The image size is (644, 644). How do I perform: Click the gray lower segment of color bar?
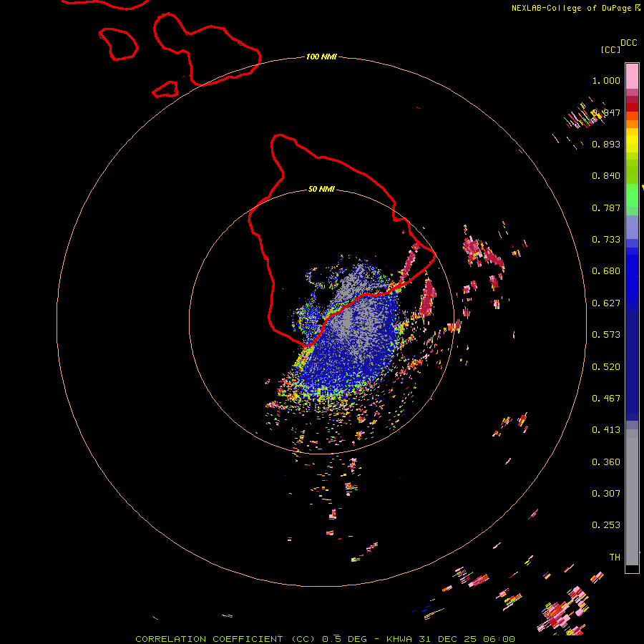[632, 497]
